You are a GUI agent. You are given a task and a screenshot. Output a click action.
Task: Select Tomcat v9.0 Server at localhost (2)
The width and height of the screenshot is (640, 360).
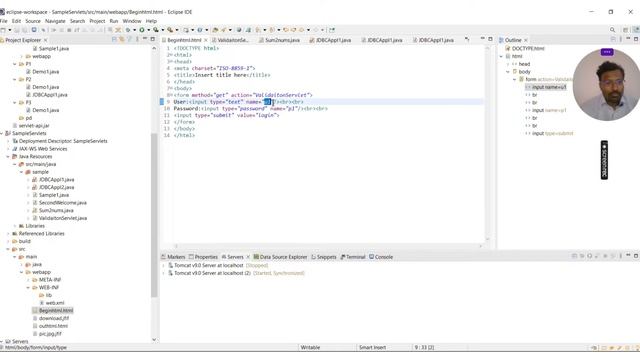(x=212, y=273)
